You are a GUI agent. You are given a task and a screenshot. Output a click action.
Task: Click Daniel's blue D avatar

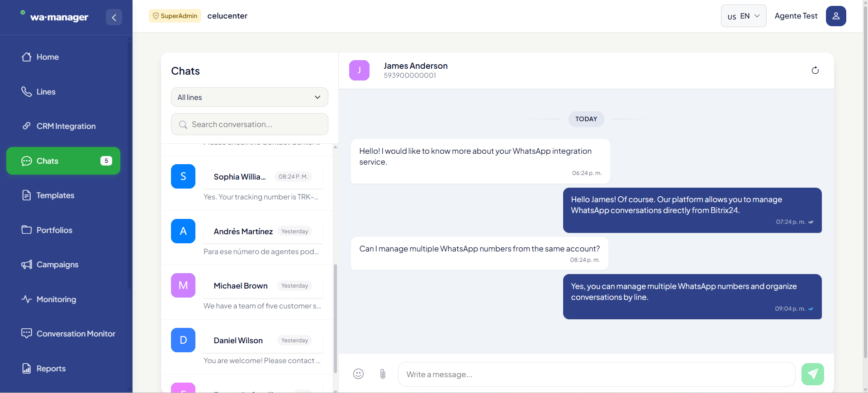(x=183, y=340)
